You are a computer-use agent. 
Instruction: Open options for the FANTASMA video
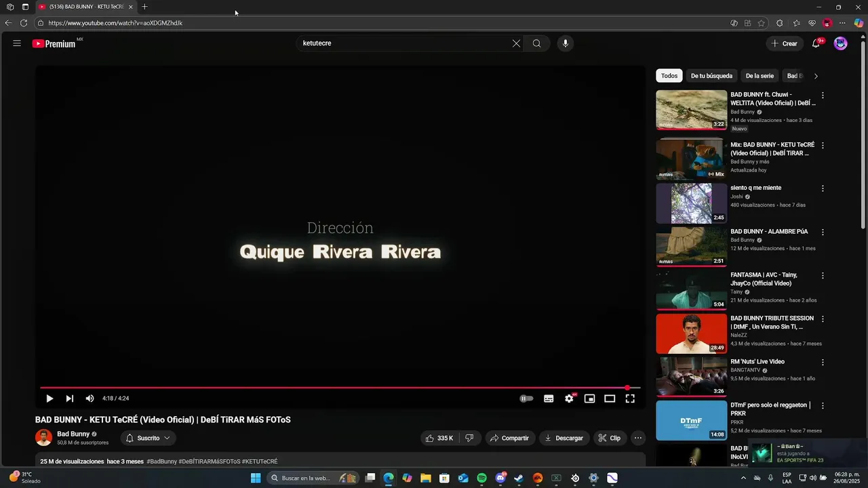(823, 276)
